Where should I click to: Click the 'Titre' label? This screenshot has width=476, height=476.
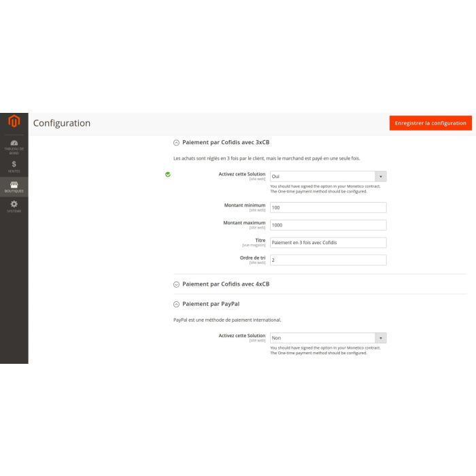[x=260, y=240]
